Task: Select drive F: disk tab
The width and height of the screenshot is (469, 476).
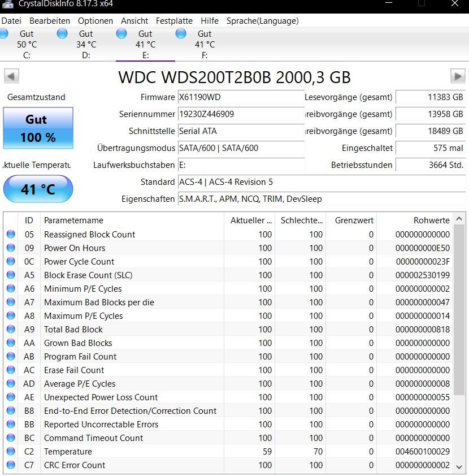Action: point(205,44)
